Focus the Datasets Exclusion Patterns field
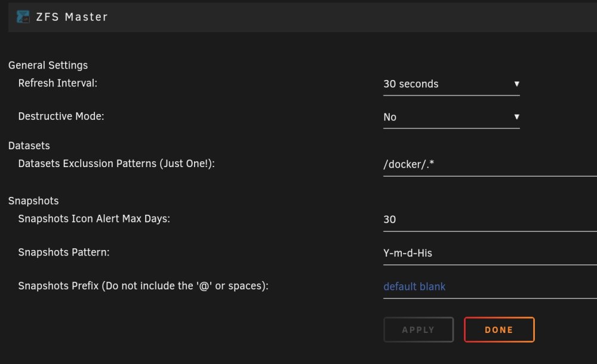Image resolution: width=597 pixels, height=364 pixels. point(490,165)
